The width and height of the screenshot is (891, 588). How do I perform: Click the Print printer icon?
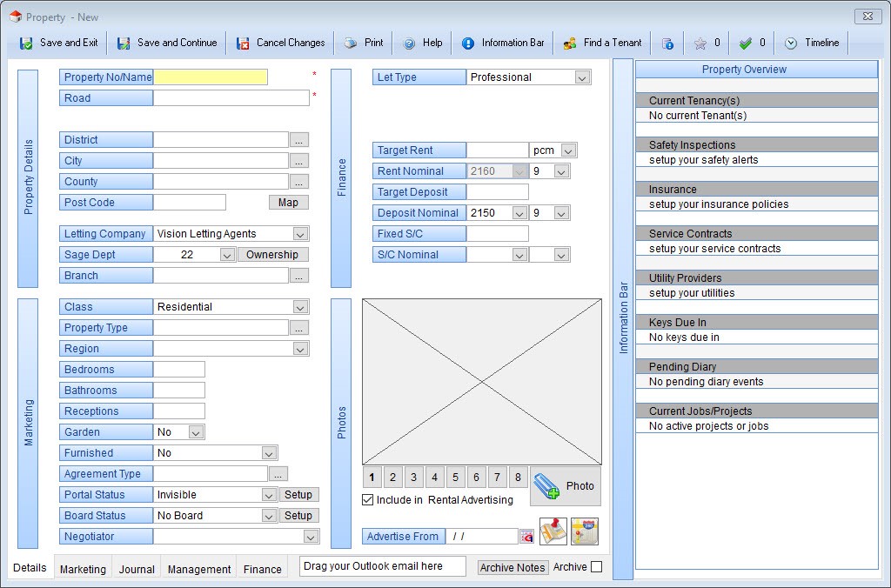351,43
